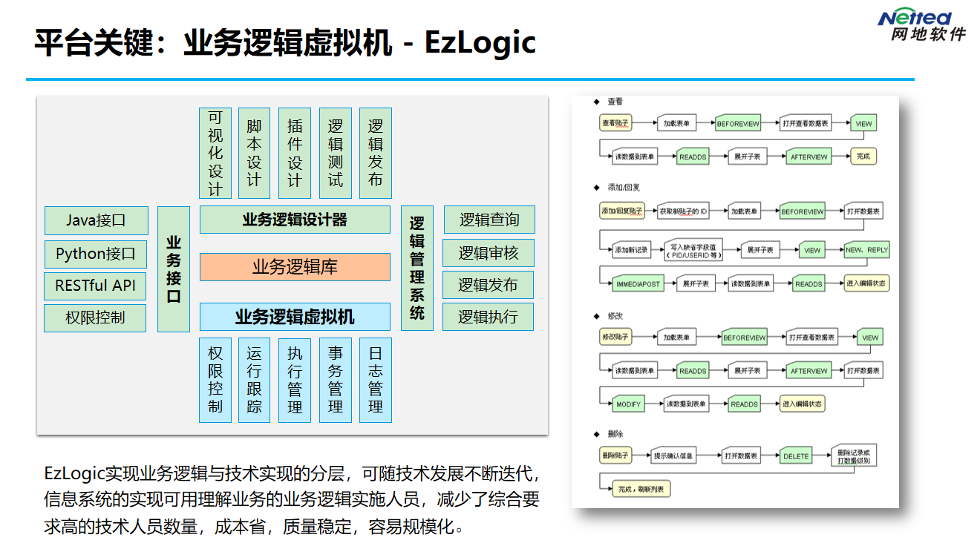Select the 逻辑查询 box
The width and height of the screenshot is (980, 546).
pyautogui.click(x=489, y=220)
